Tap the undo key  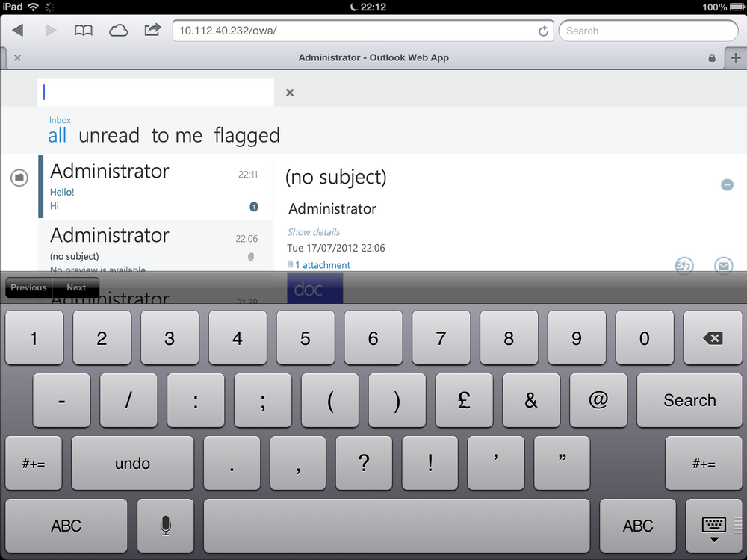coord(132,464)
